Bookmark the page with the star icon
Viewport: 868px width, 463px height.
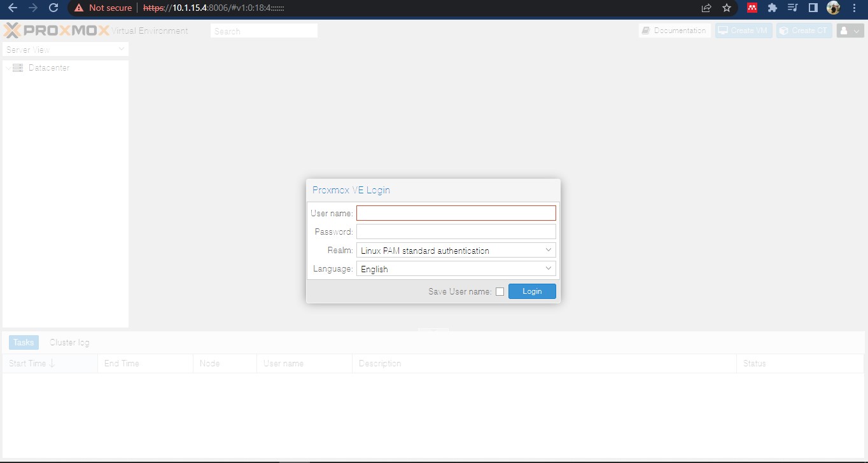coord(726,8)
